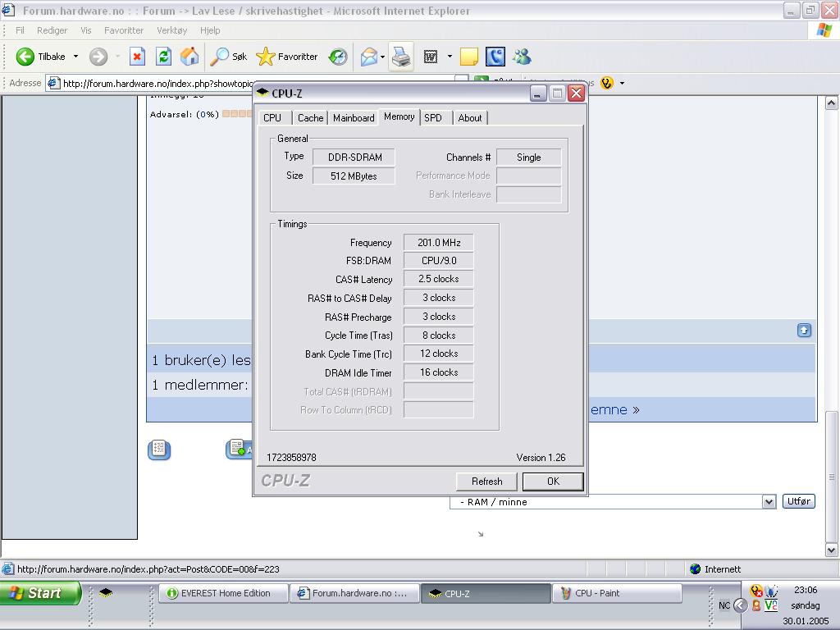Click the page icon beside the address URL

pos(53,83)
